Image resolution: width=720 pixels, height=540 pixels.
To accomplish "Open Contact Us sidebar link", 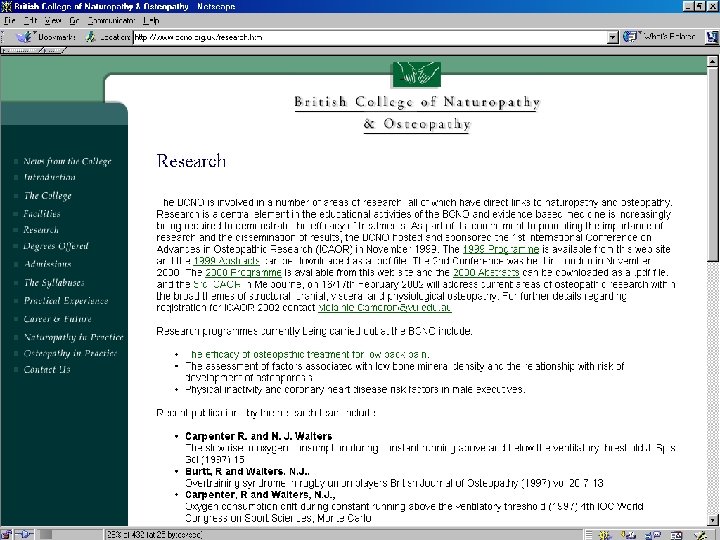I will tap(47, 370).
